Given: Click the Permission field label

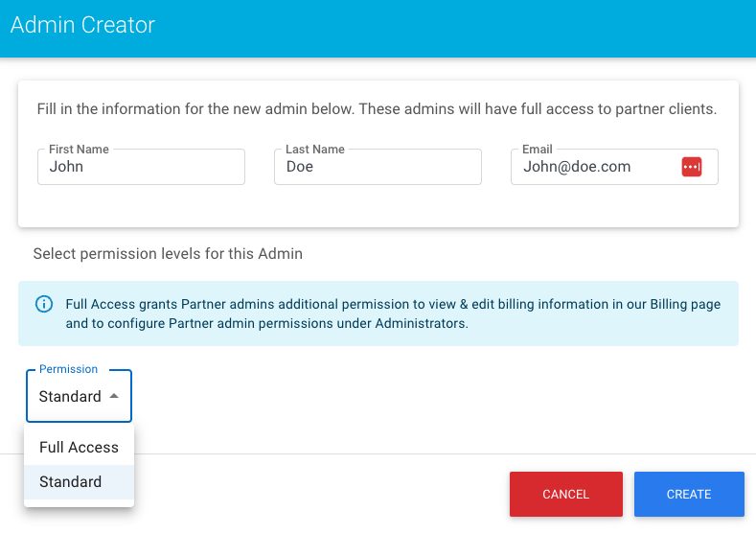Looking at the screenshot, I should pyautogui.click(x=68, y=369).
